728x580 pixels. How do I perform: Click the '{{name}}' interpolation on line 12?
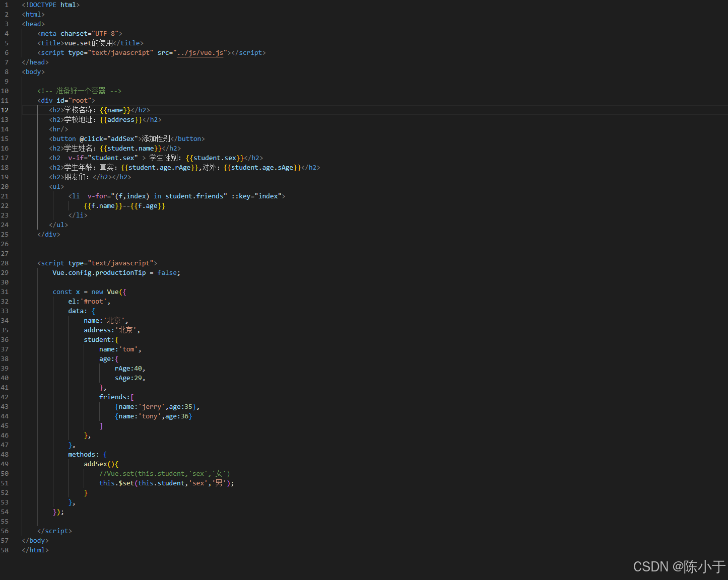pos(115,110)
